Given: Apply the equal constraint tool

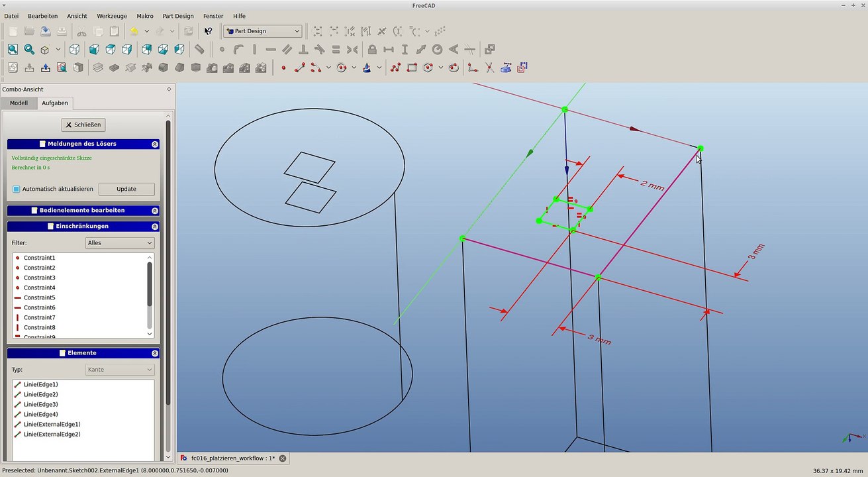Looking at the screenshot, I should 336,49.
